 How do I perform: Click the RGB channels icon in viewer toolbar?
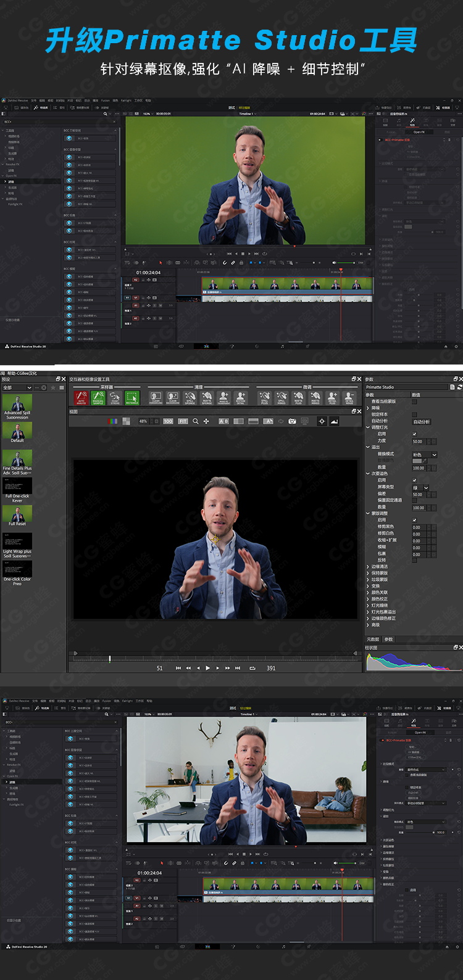pyautogui.click(x=112, y=421)
